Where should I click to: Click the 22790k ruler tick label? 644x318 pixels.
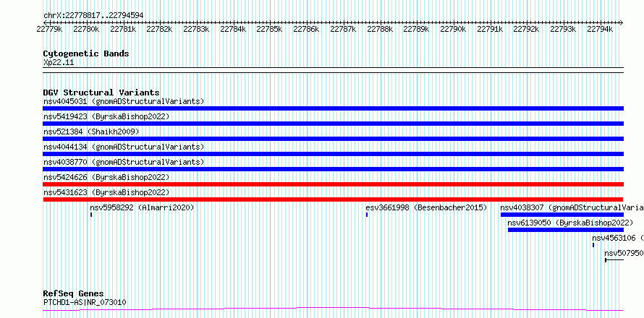tap(453, 29)
